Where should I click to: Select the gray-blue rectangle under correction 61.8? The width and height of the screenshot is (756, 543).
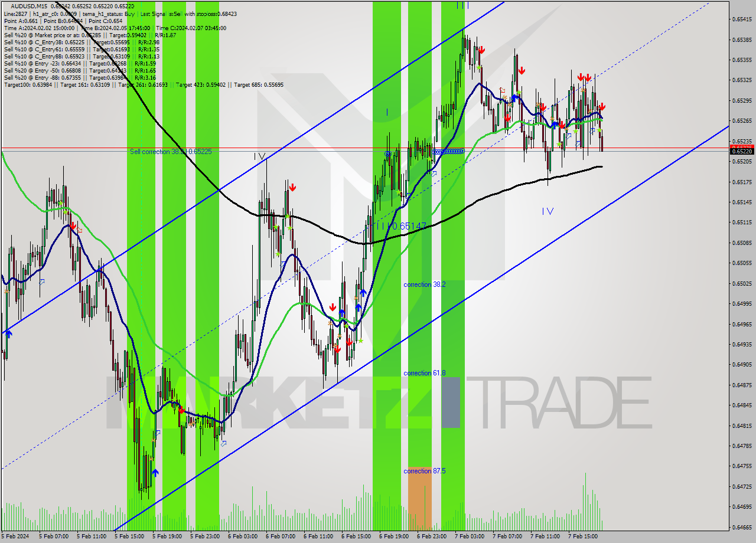tap(449, 403)
